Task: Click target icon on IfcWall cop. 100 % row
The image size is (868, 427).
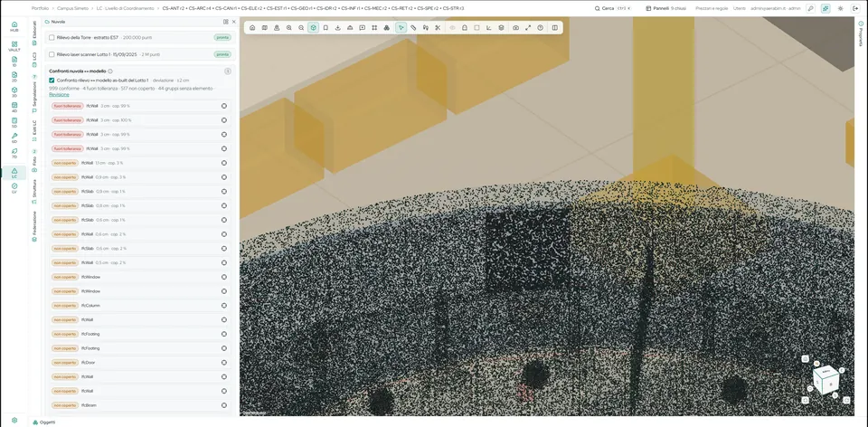Action: [x=224, y=120]
